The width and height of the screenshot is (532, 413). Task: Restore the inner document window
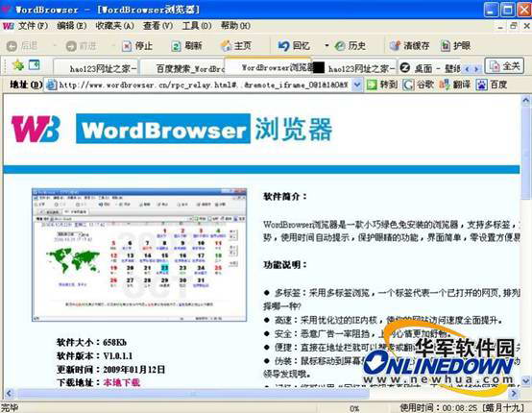[514, 26]
